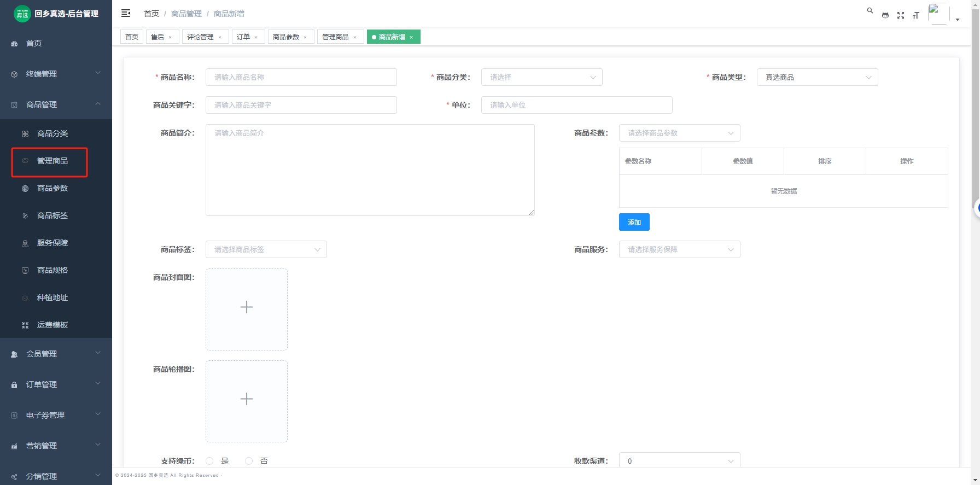Open the search magnifier icon in header
The height and width of the screenshot is (485, 980).
(x=870, y=10)
